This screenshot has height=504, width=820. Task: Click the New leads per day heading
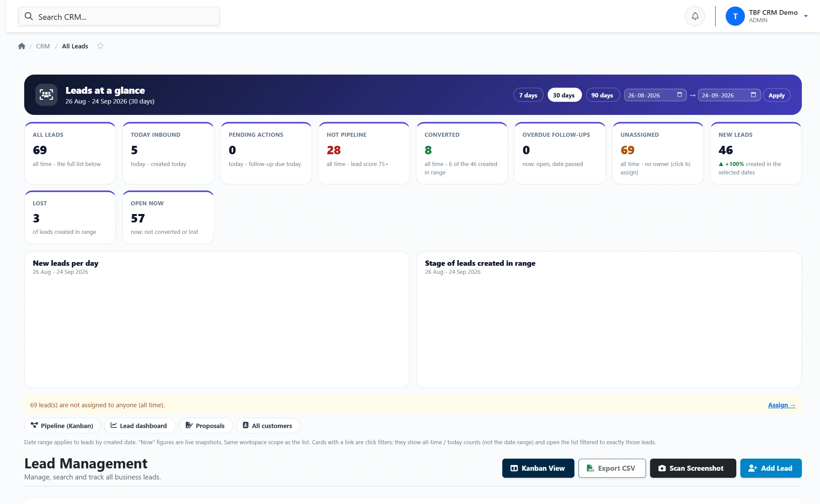(66, 263)
